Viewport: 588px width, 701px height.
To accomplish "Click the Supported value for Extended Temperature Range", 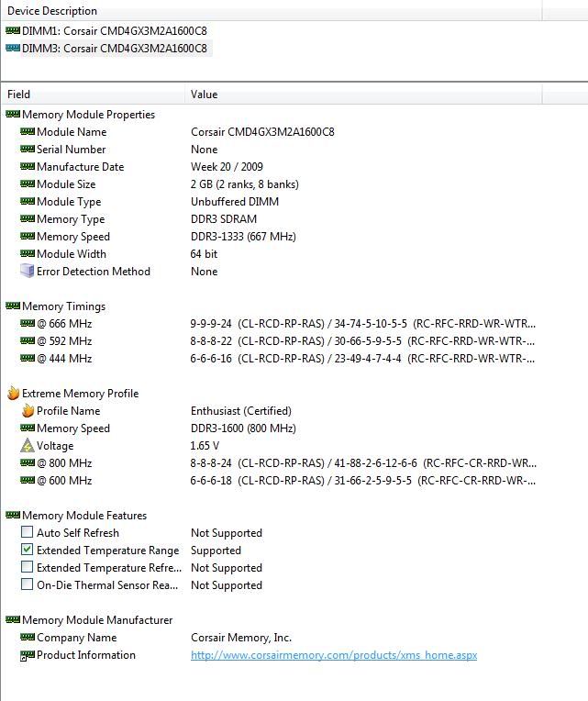I will click(x=216, y=551).
